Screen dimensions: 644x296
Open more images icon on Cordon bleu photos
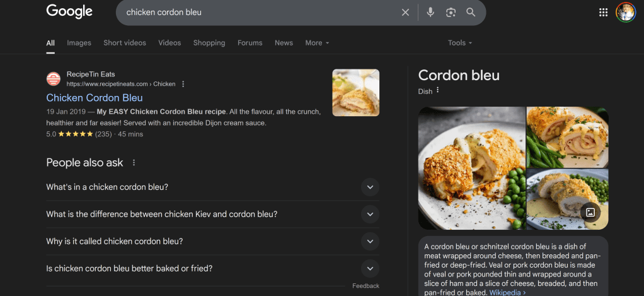[590, 213]
